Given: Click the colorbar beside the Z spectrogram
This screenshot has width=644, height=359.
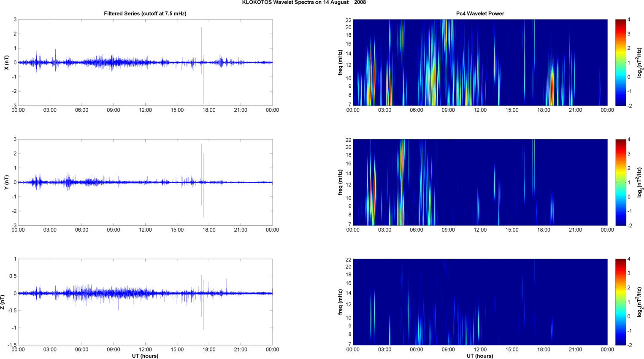Looking at the screenshot, I should 621,302.
